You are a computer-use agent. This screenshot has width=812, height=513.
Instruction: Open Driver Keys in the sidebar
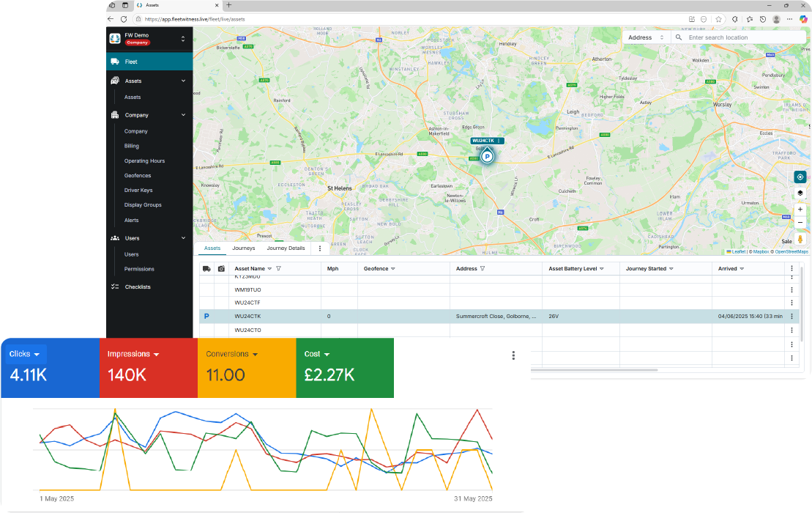(138, 191)
